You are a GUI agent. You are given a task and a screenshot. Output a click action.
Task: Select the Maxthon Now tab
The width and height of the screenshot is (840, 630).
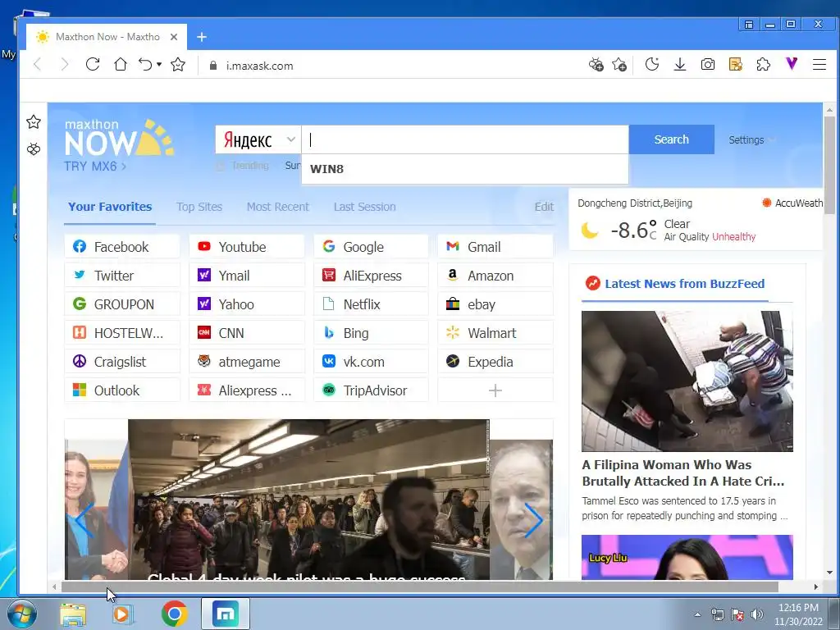(x=107, y=37)
